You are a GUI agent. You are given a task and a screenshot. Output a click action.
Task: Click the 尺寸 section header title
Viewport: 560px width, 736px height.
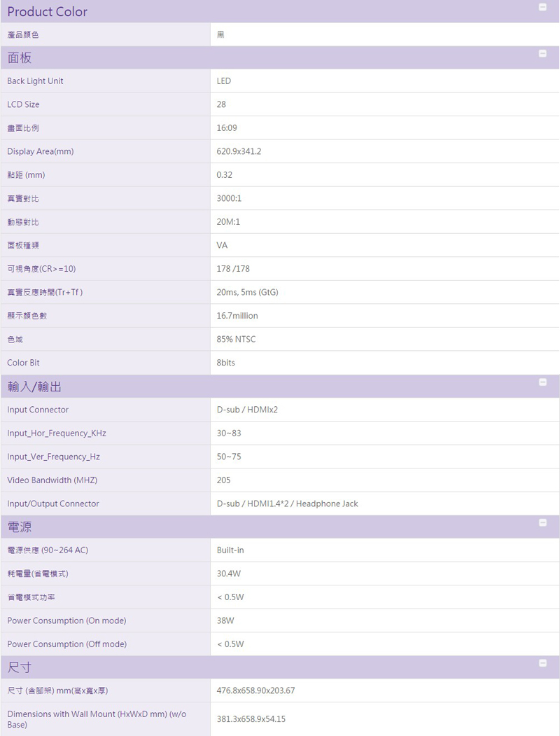(20, 667)
